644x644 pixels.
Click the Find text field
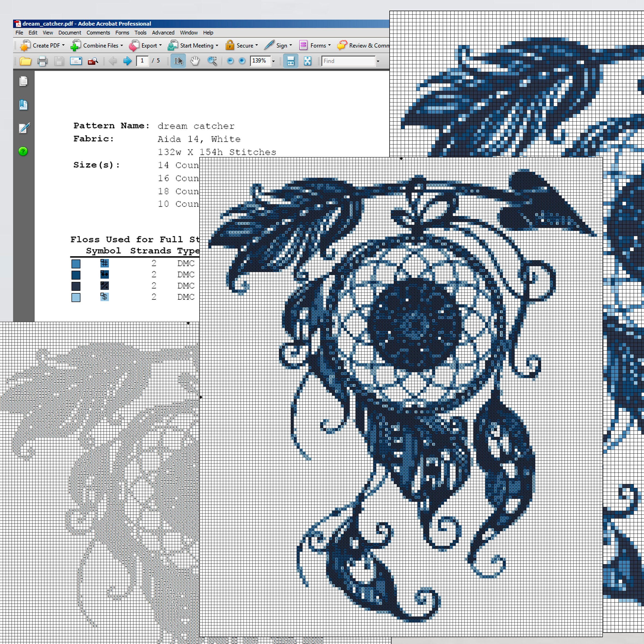(348, 61)
